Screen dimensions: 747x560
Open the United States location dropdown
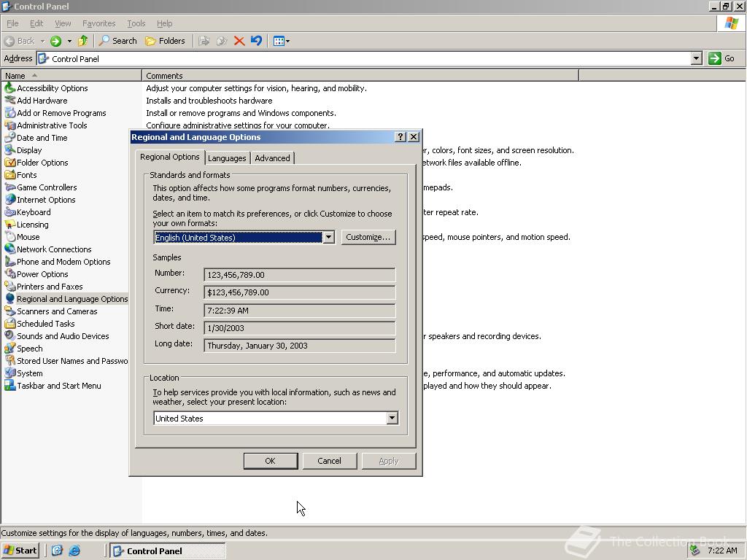click(392, 418)
